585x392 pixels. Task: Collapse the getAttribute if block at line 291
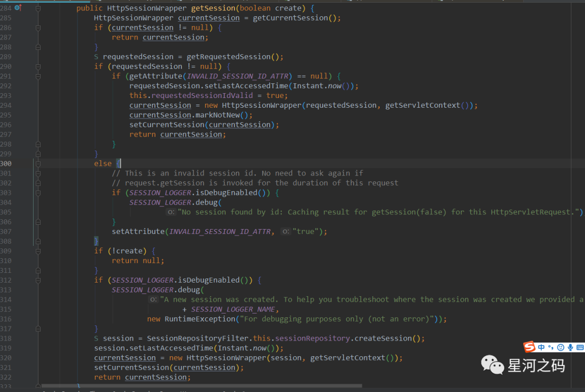point(38,76)
